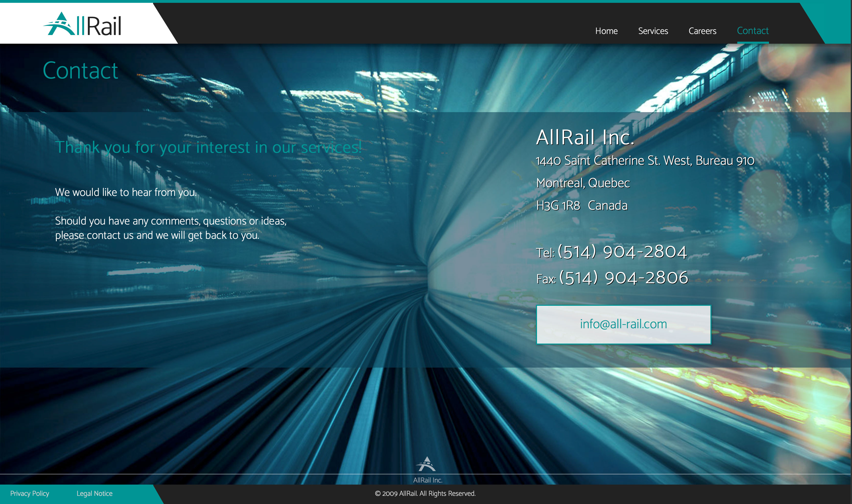This screenshot has width=852, height=504.
Task: Click the AllRail Inc. company name heading
Action: [x=585, y=137]
